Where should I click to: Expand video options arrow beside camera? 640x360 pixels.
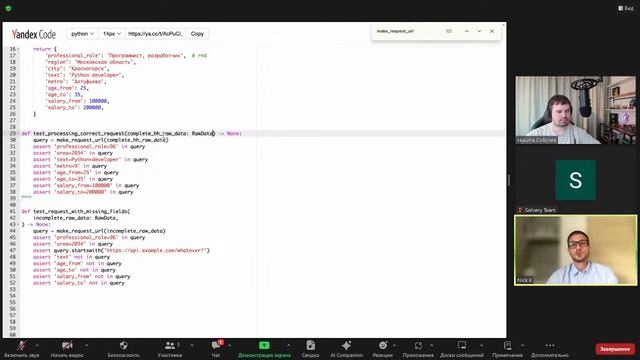pyautogui.click(x=86, y=345)
